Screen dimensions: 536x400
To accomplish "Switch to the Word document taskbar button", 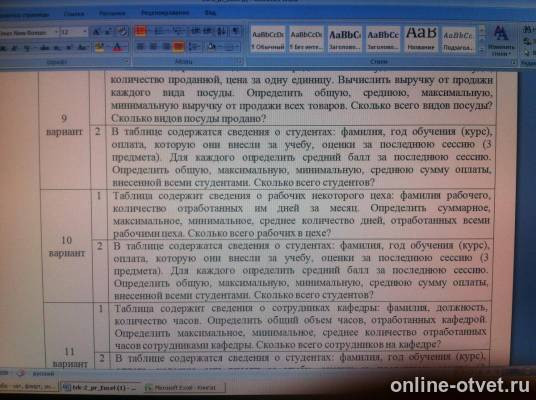I will click(x=100, y=388).
